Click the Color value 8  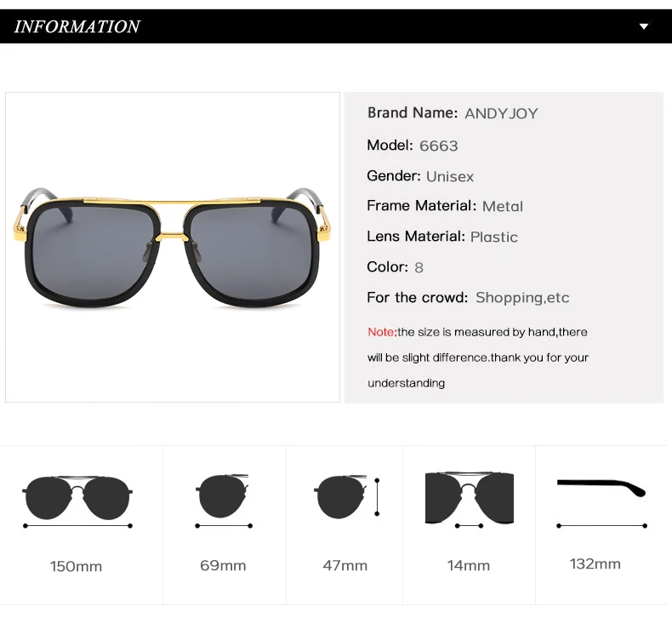coord(419,267)
